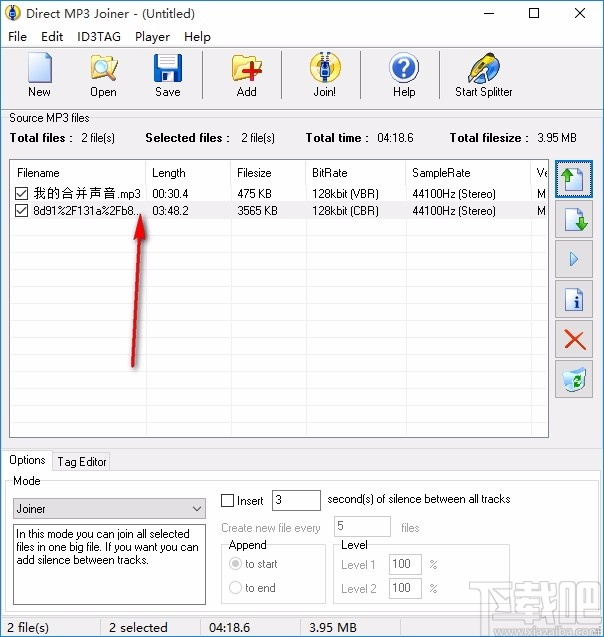Viewport: 604px width, 637px height.
Task: Play the selected track
Action: [x=574, y=259]
